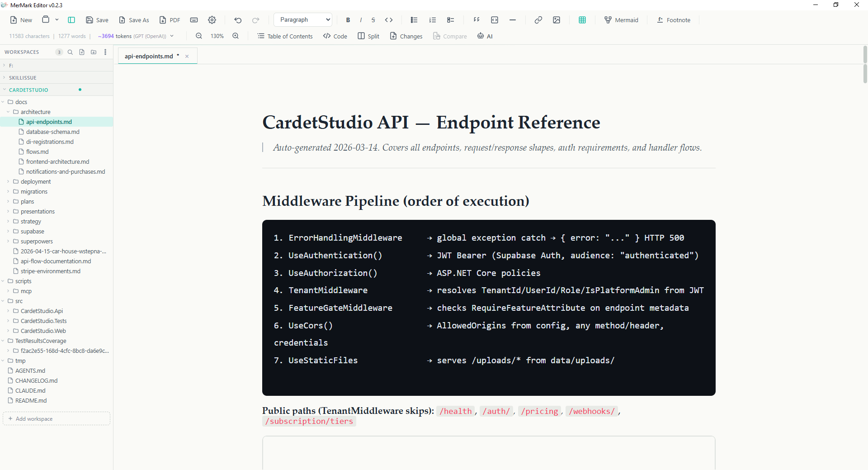Expand the deployment folder
Viewport: 868px width, 470px height.
(35, 181)
